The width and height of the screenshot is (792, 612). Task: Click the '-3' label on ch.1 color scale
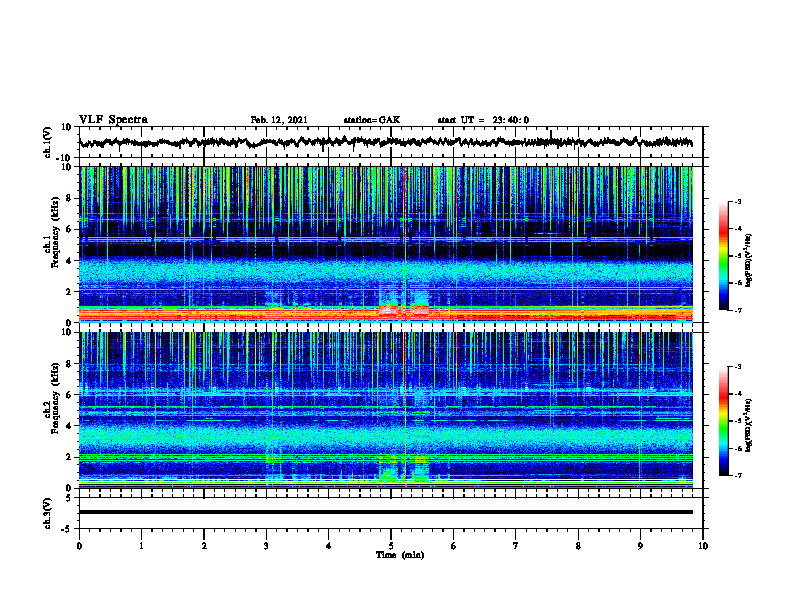pos(737,201)
